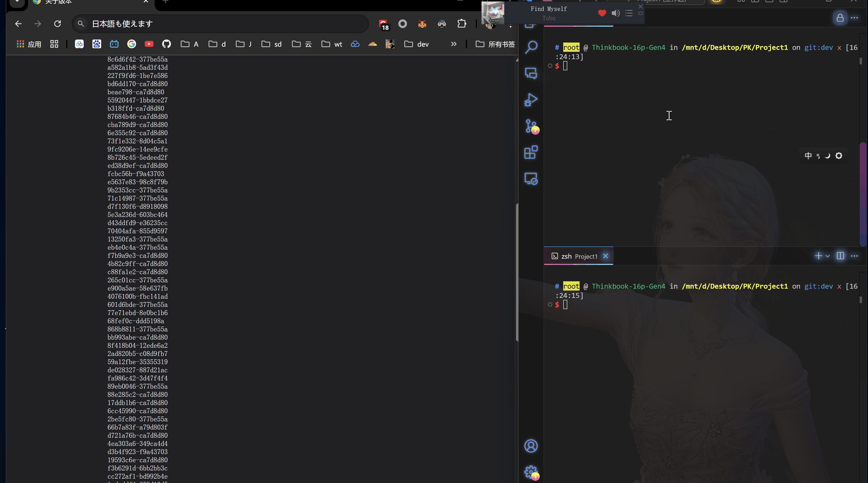Open the GitHub bookmark
The height and width of the screenshot is (483, 868).
pos(167,44)
